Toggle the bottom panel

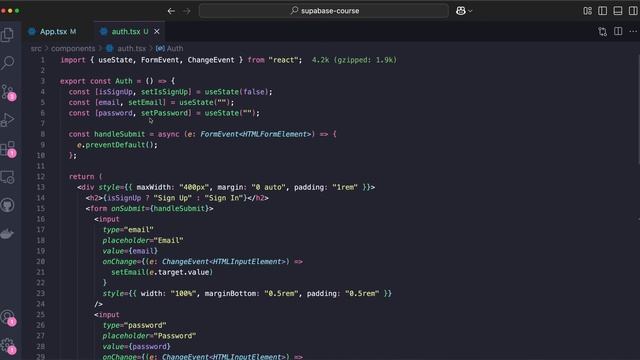[x=618, y=11]
